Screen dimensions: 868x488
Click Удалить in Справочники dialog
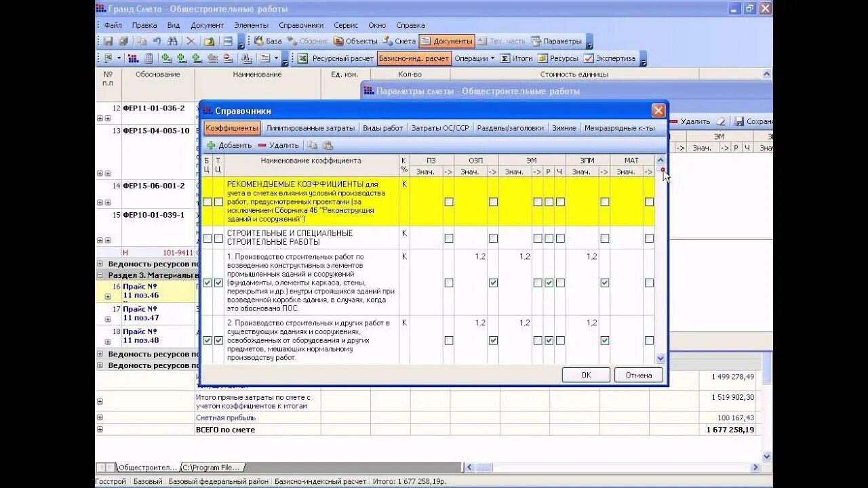click(278, 145)
